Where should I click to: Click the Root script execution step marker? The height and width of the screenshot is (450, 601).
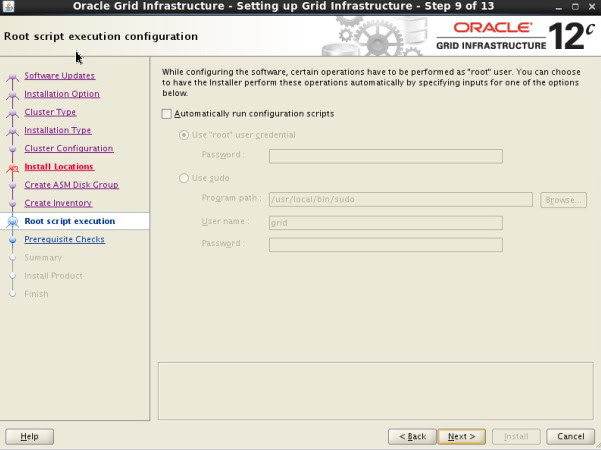(13, 222)
